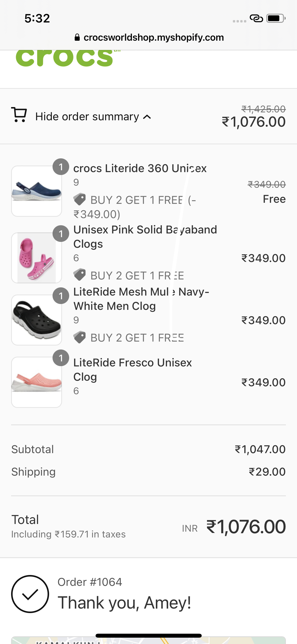This screenshot has height=644, width=297.
Task: Open the pink Bayaband clogs thumbnail
Action: (x=36, y=258)
